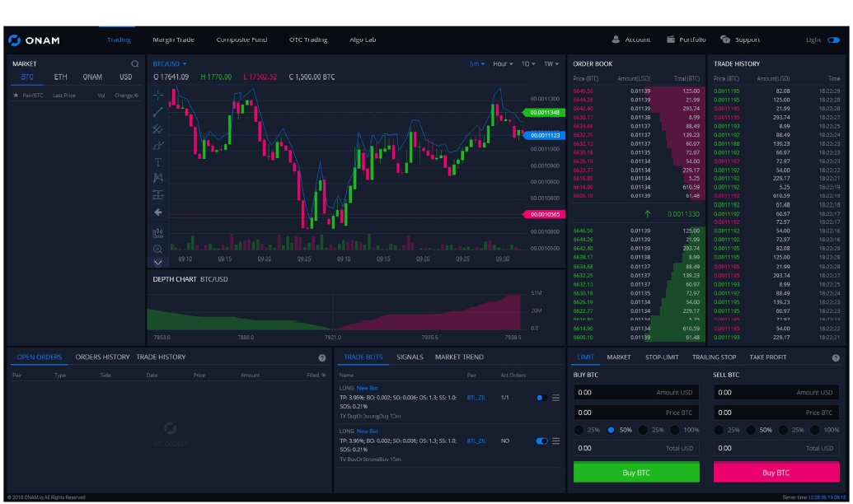Open Composite Fund page

coord(241,40)
